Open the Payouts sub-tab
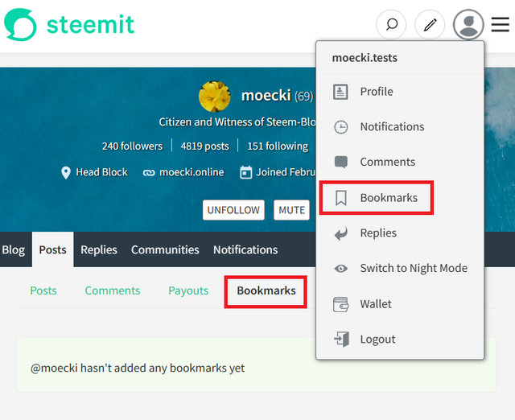 tap(188, 291)
